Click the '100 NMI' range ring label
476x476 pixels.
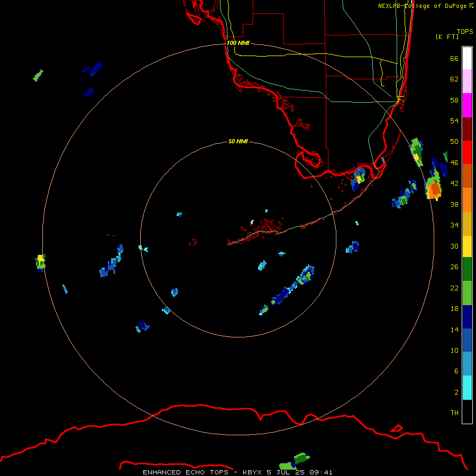238,43
